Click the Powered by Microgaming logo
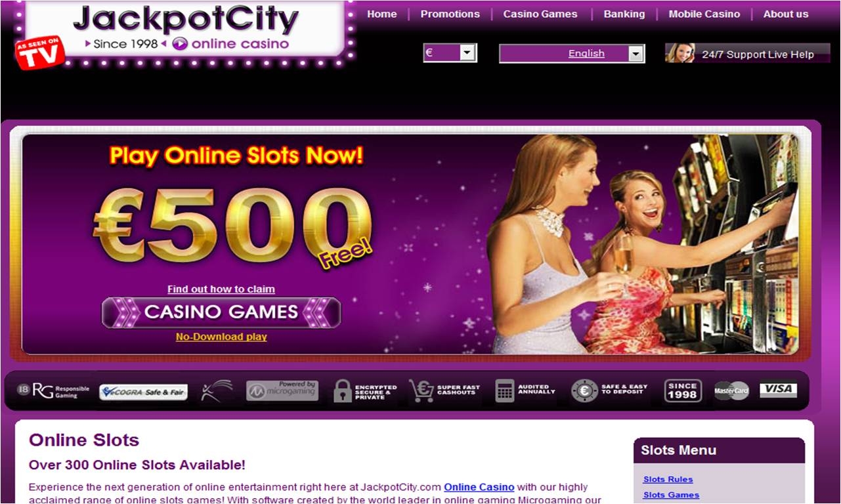841x504 pixels. [x=282, y=390]
